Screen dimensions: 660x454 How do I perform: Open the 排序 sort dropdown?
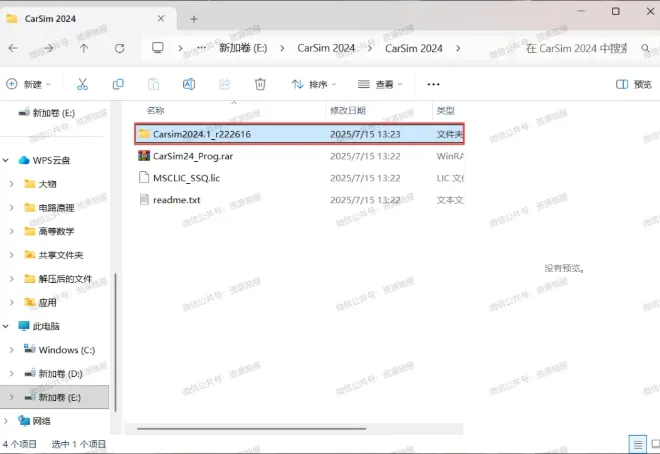pyautogui.click(x=314, y=84)
